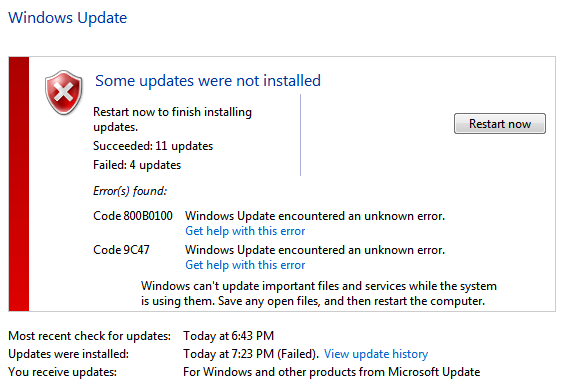This screenshot has height=389, width=564.
Task: Select the Code 9C47 error code text
Action: (x=121, y=250)
